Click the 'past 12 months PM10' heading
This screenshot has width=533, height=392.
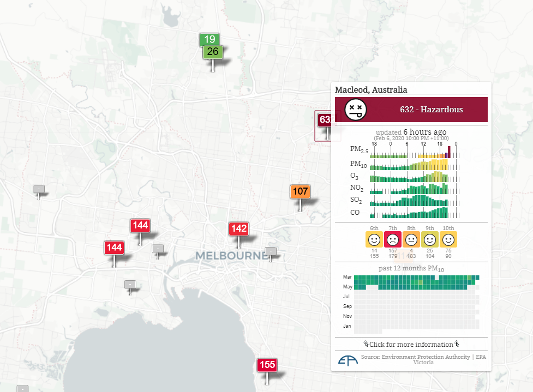click(x=411, y=269)
